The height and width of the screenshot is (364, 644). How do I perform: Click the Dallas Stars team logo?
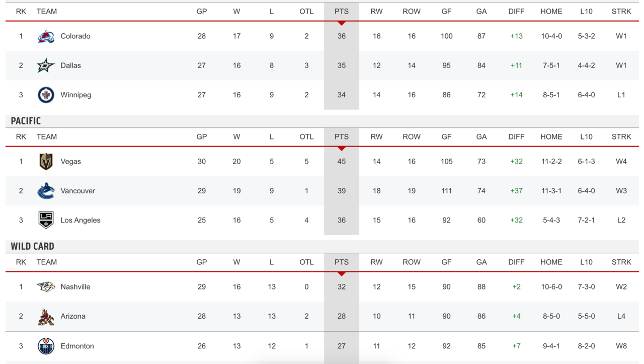pyautogui.click(x=46, y=65)
